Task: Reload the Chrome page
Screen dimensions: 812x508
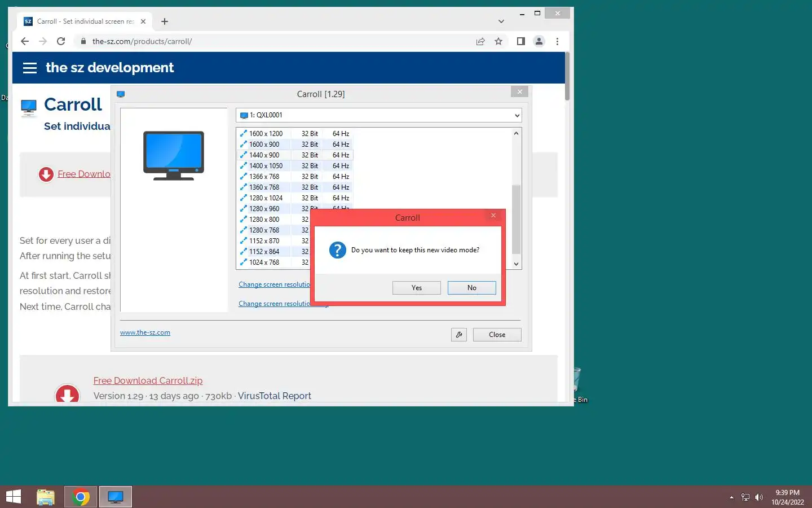Action: [61, 41]
